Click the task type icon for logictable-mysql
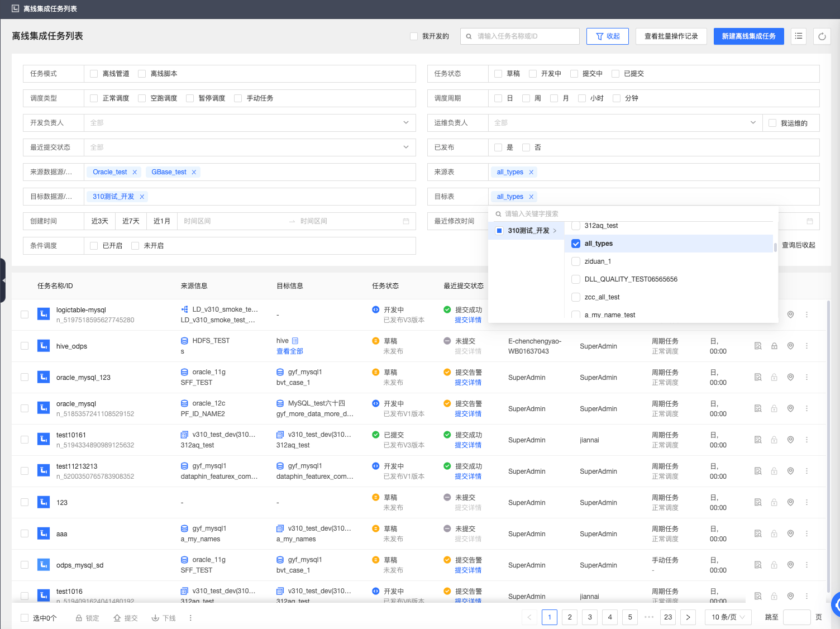Screen dimensions: 840x629 [x=44, y=314]
